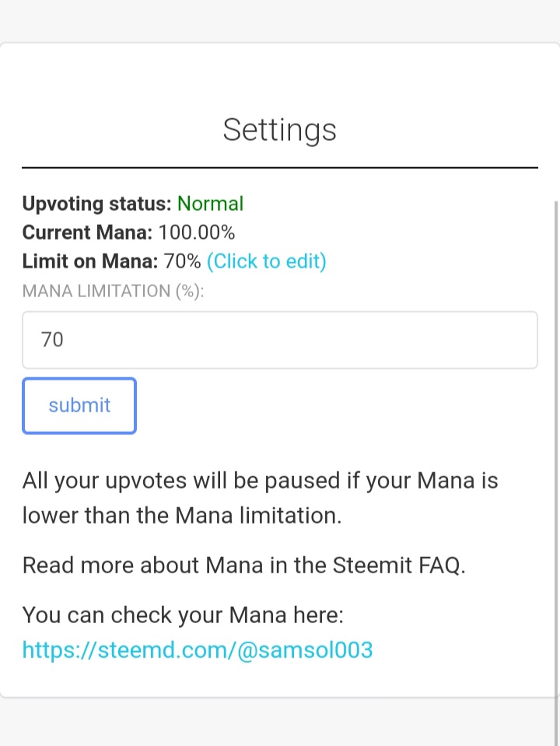The width and height of the screenshot is (560, 746).
Task: Click the "Limit on Mana:" label
Action: coord(90,261)
